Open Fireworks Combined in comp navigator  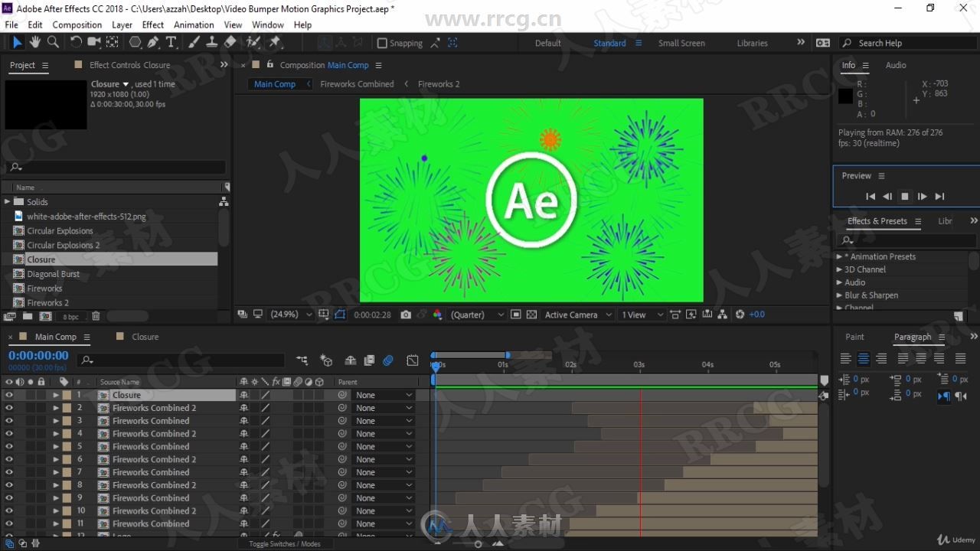click(357, 84)
